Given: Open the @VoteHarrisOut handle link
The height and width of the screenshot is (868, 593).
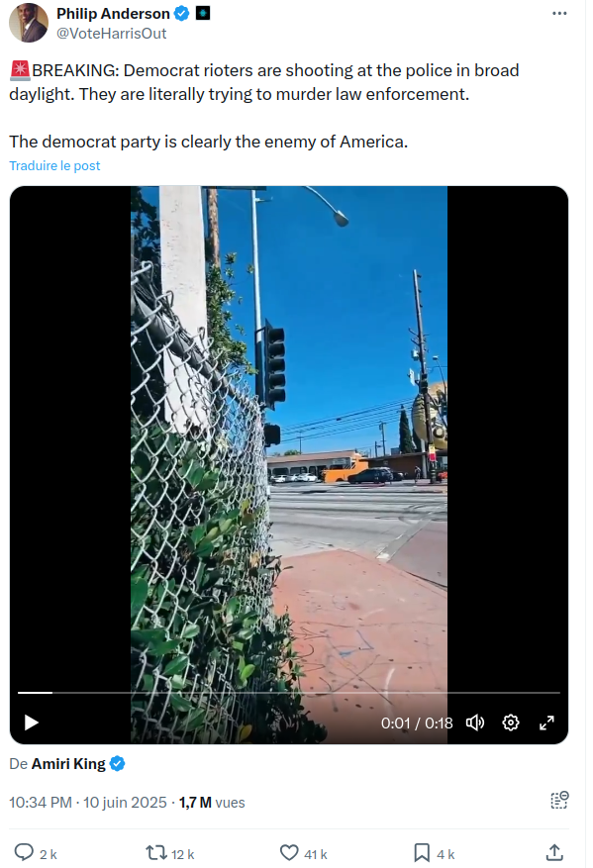Looking at the screenshot, I should (111, 34).
